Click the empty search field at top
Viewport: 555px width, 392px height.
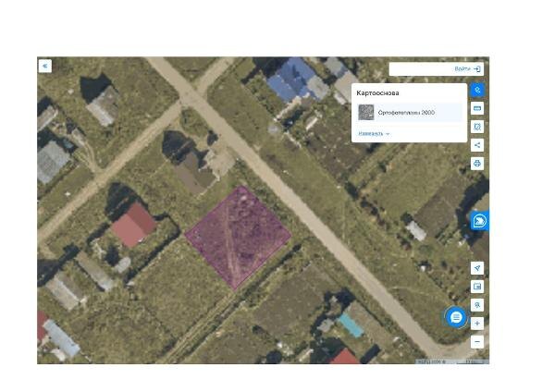(x=421, y=69)
